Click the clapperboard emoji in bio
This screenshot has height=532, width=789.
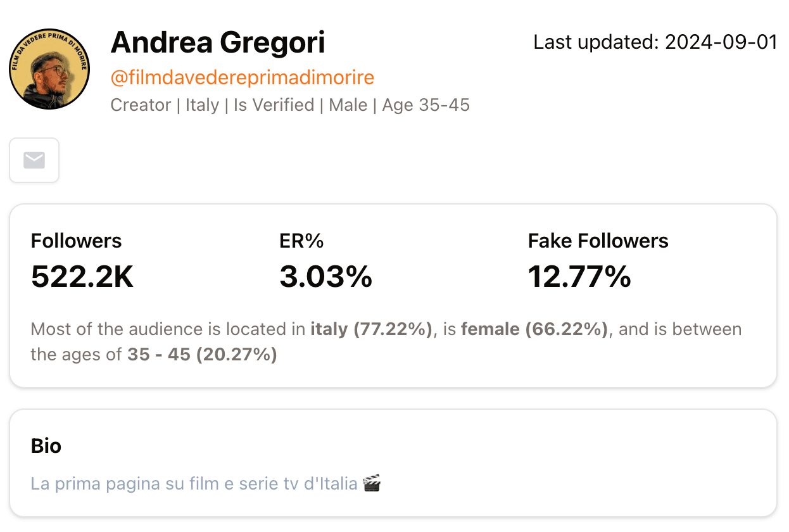click(372, 484)
